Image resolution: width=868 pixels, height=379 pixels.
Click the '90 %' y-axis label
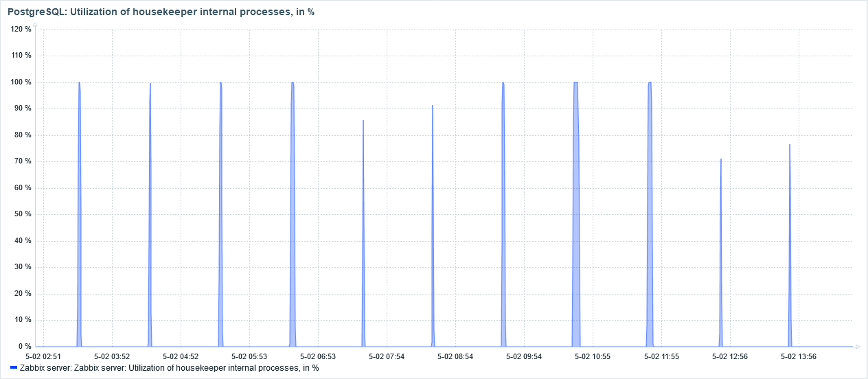pyautogui.click(x=23, y=108)
